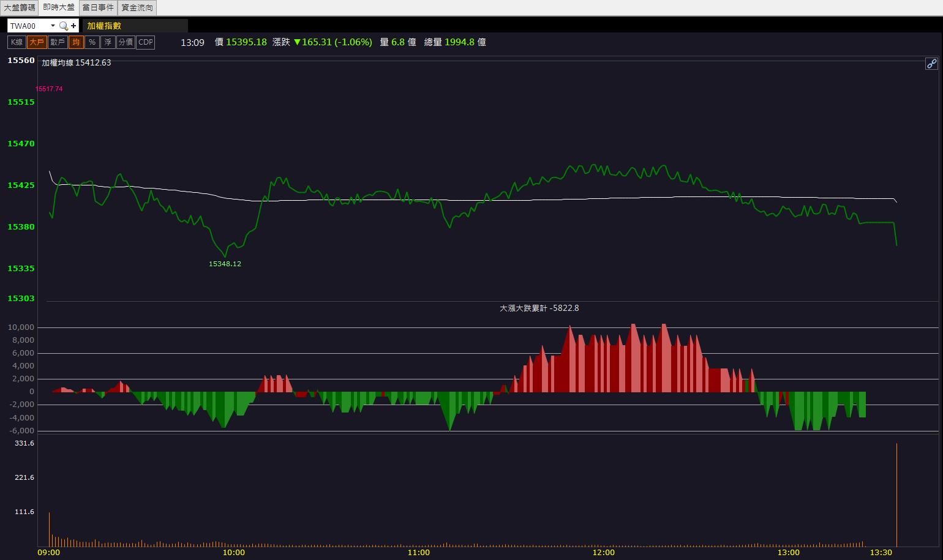Show the 分價 price-volume view
The image size is (943, 560).
[126, 42]
